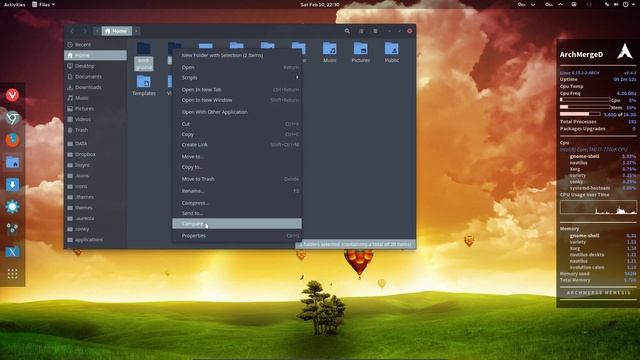The width and height of the screenshot is (640, 360).
Task: Choose the highlighted Compare entry
Action: click(x=237, y=224)
